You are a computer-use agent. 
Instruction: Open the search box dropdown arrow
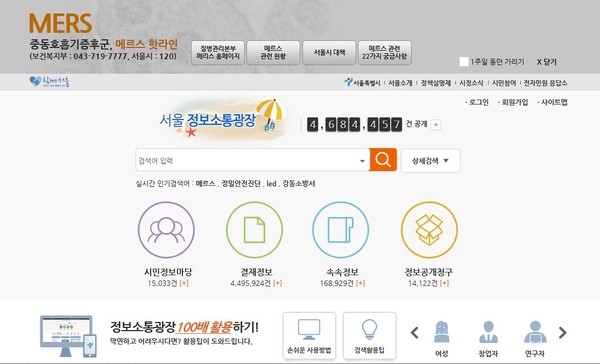coord(362,161)
